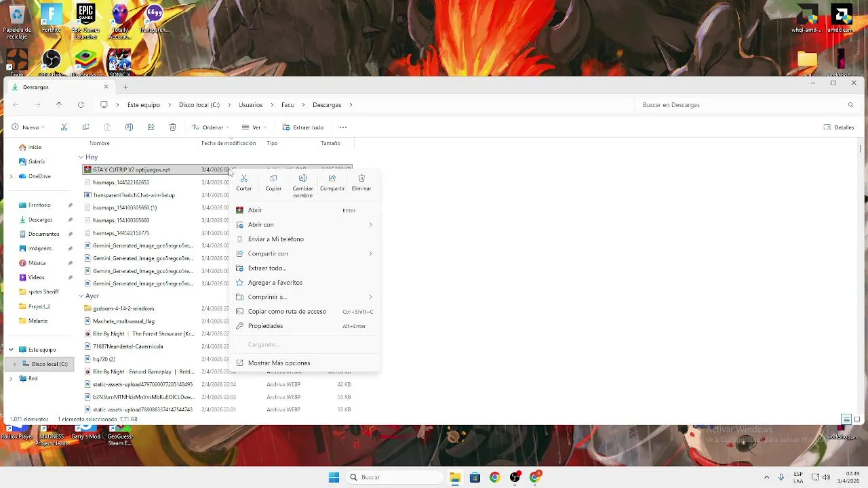Viewport: 868px width, 488px height.
Task: Open Escritorio in the sidebar
Action: tap(39, 205)
